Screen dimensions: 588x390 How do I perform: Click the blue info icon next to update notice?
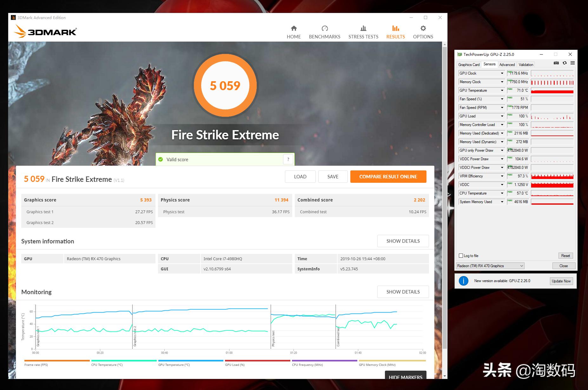463,281
